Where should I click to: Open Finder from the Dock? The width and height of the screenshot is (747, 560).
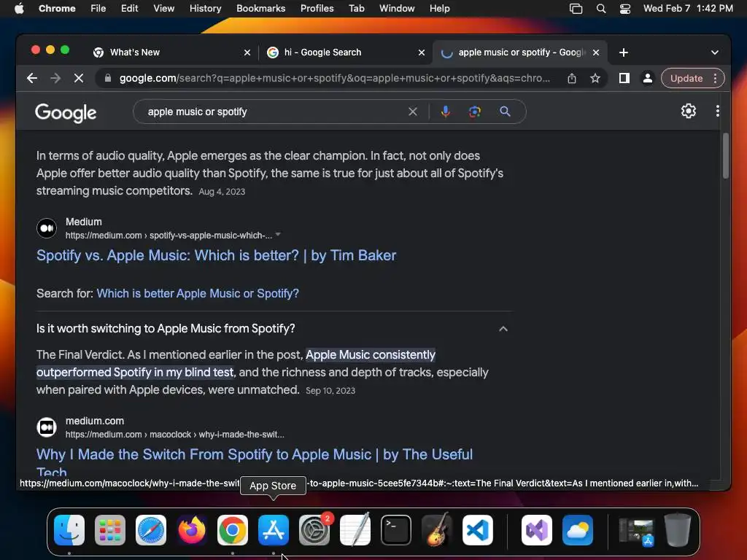(69, 530)
